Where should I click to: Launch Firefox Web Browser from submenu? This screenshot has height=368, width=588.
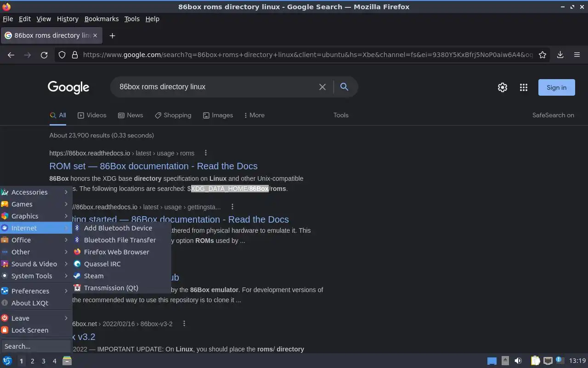point(122,252)
